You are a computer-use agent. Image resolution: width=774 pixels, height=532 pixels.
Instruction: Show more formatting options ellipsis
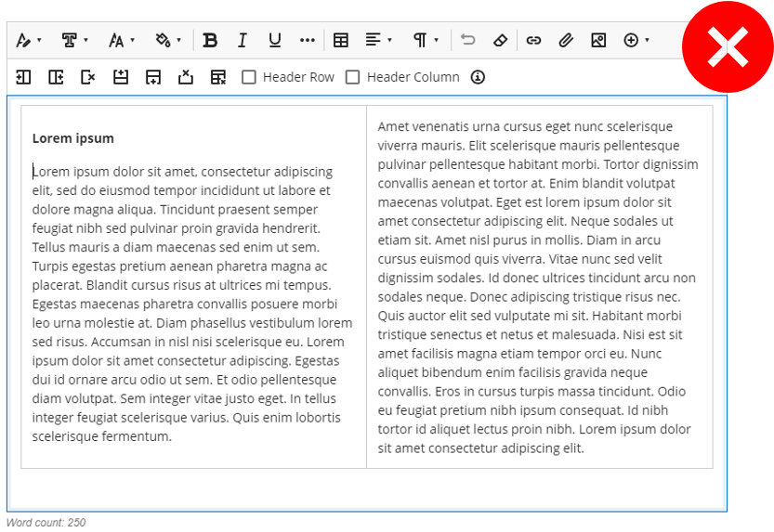coord(307,41)
